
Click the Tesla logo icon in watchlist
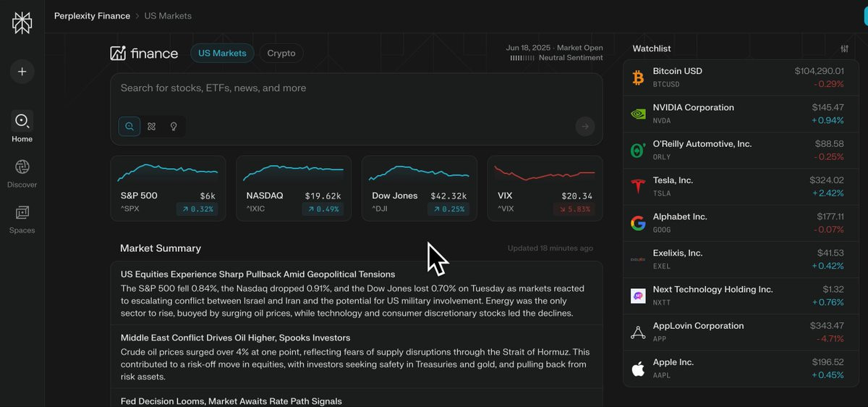tap(638, 186)
